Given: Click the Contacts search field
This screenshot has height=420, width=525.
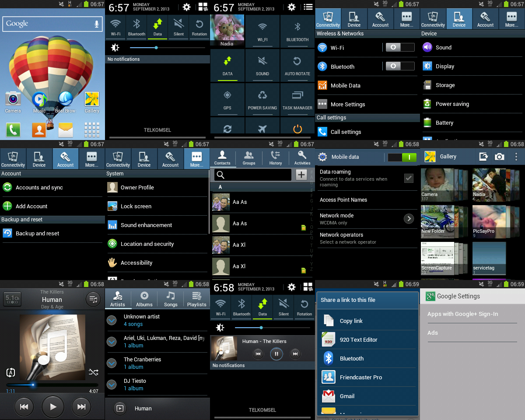Looking at the screenshot, I should [x=253, y=175].
